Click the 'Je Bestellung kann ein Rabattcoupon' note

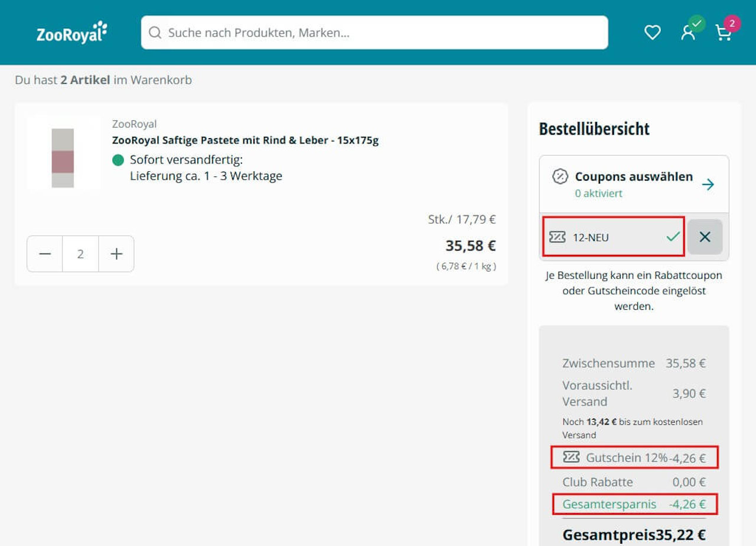(634, 291)
